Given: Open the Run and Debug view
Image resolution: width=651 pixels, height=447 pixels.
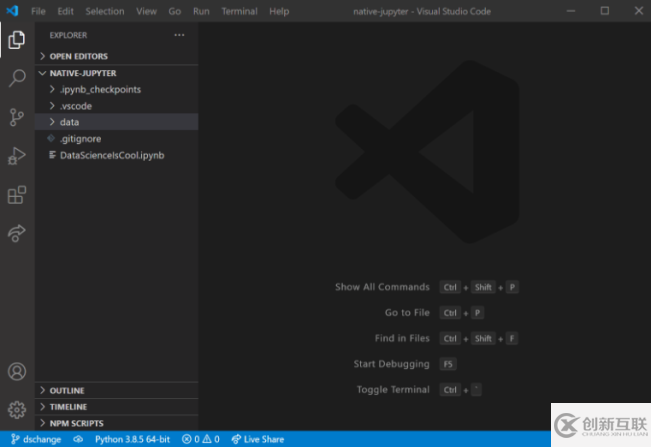Looking at the screenshot, I should (17, 156).
